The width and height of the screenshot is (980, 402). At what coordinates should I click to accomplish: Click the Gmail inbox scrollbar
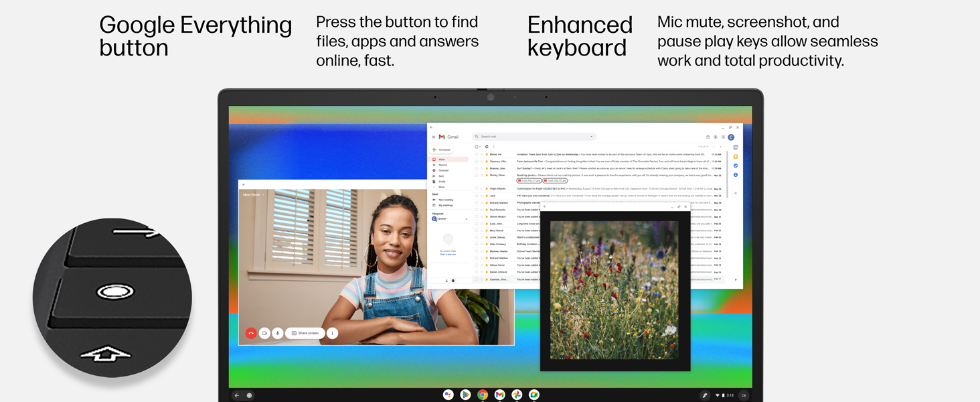(728, 174)
